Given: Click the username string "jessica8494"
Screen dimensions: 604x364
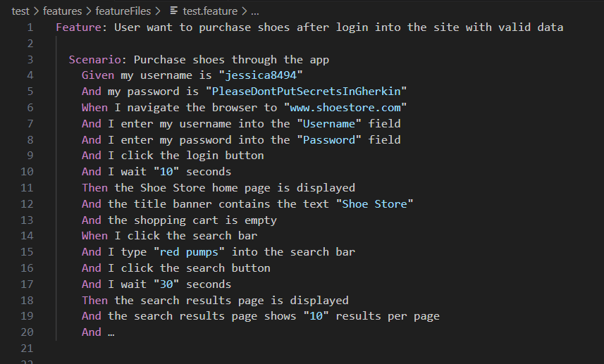Looking at the screenshot, I should click(261, 75).
